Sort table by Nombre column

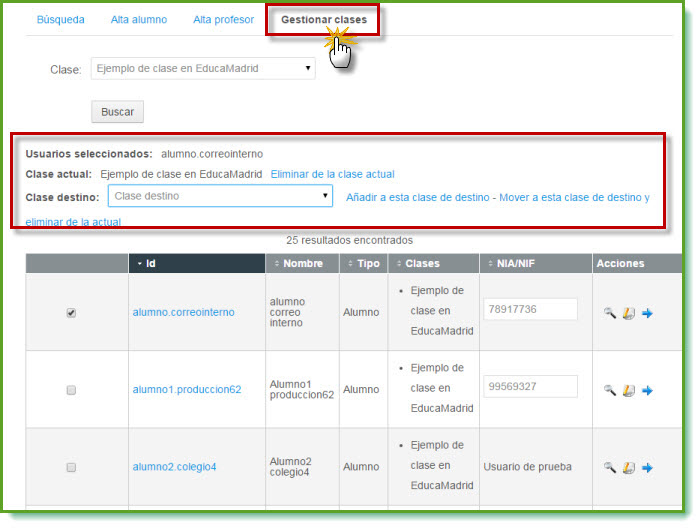(x=299, y=264)
